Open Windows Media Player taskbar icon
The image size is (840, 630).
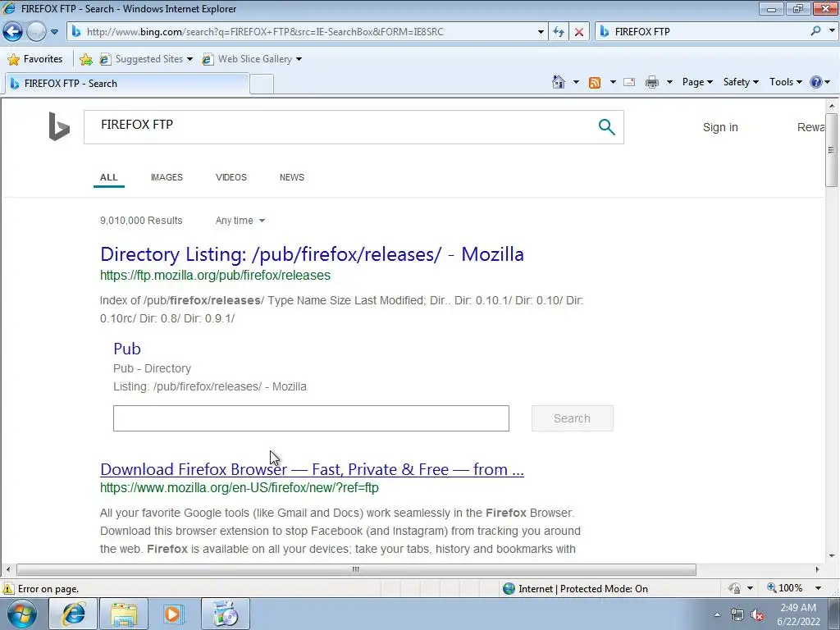174,614
